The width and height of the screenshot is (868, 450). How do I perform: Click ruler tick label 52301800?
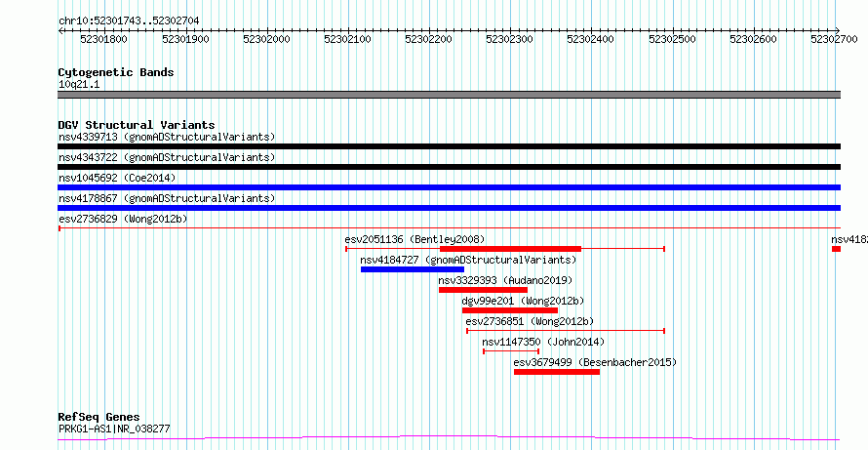coord(104,39)
